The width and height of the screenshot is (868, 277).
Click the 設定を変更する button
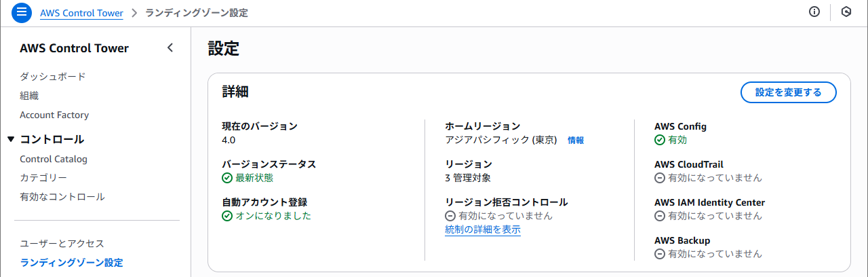(x=788, y=92)
